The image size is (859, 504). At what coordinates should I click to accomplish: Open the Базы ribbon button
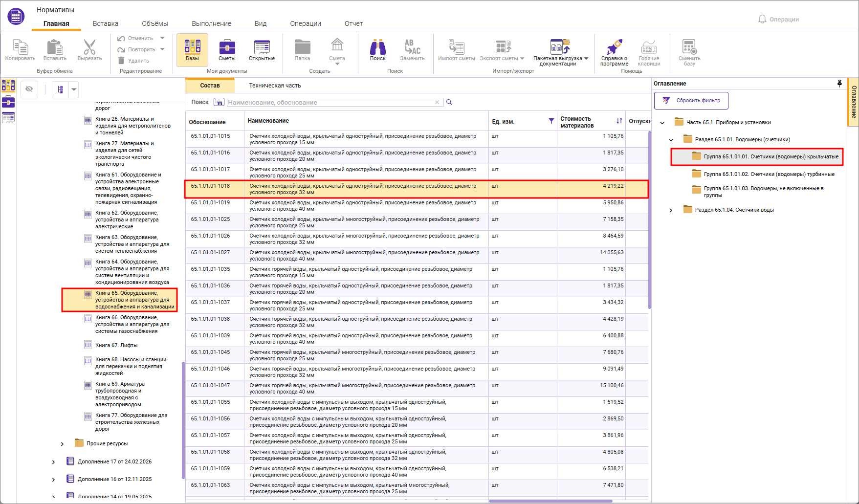click(192, 50)
